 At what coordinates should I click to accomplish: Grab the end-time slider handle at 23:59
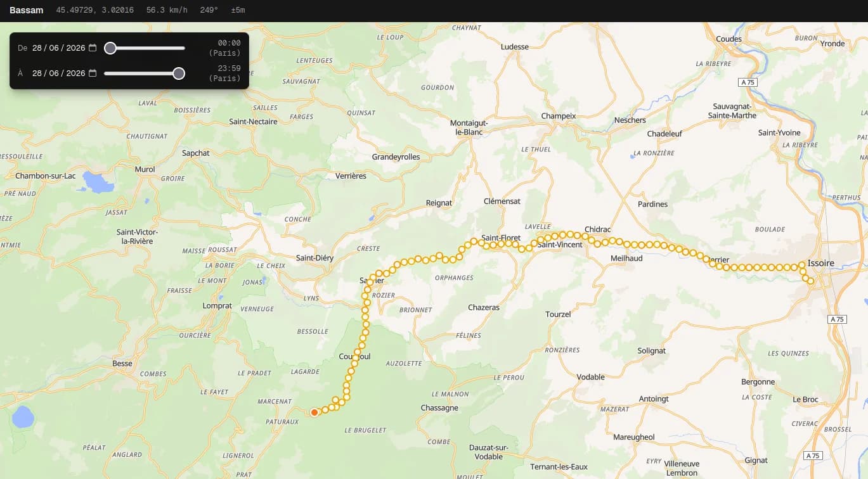point(179,73)
